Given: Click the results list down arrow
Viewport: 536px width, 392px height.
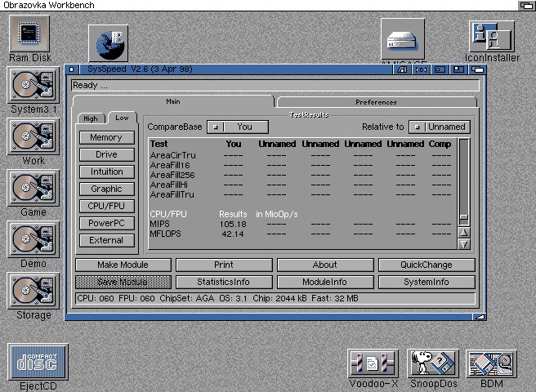Looking at the screenshot, I should pyautogui.click(x=464, y=243).
